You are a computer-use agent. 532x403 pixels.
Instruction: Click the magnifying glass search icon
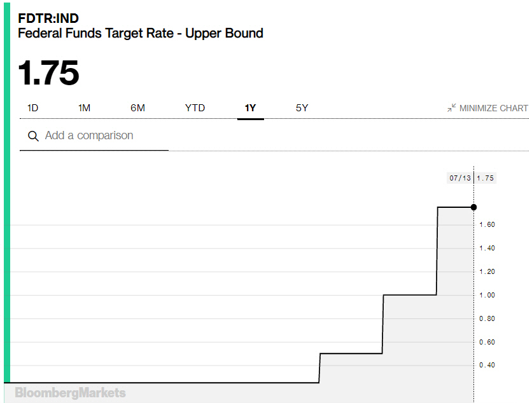(x=32, y=136)
